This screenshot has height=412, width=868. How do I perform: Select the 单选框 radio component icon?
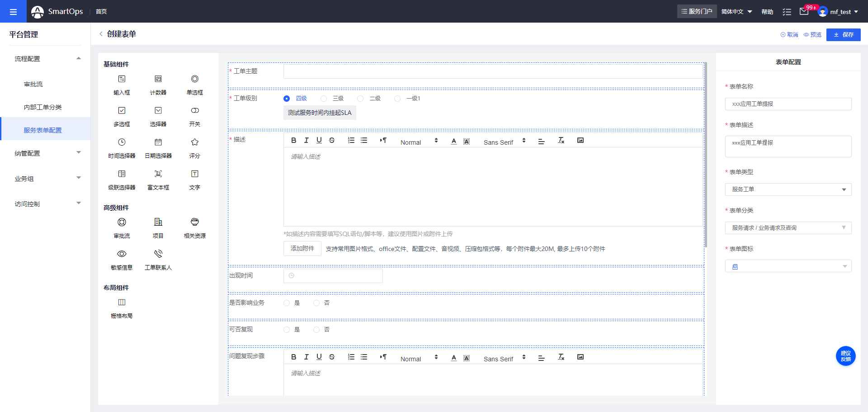pyautogui.click(x=195, y=79)
